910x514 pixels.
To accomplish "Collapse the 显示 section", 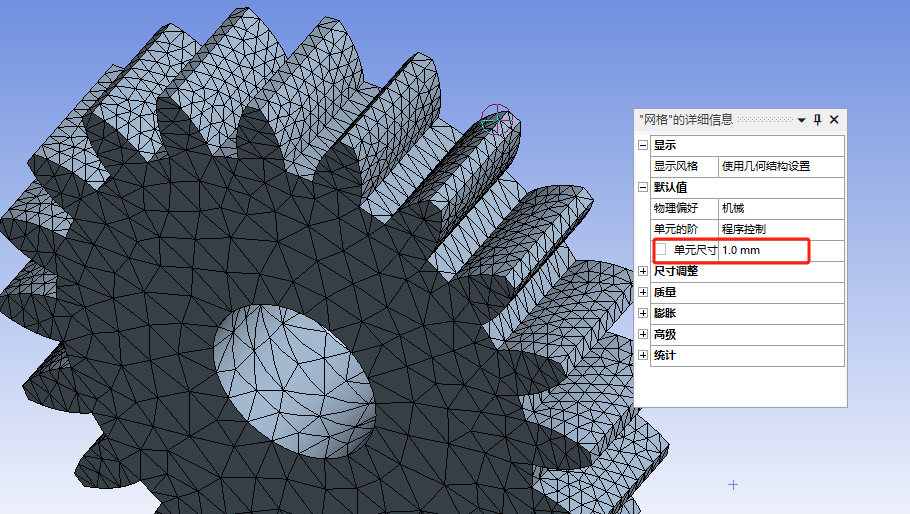I will coord(643,146).
